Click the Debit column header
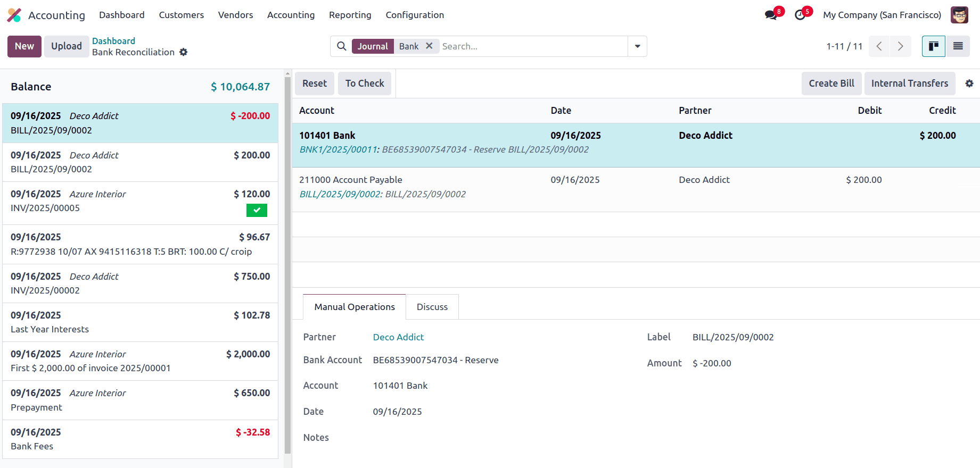 point(869,111)
